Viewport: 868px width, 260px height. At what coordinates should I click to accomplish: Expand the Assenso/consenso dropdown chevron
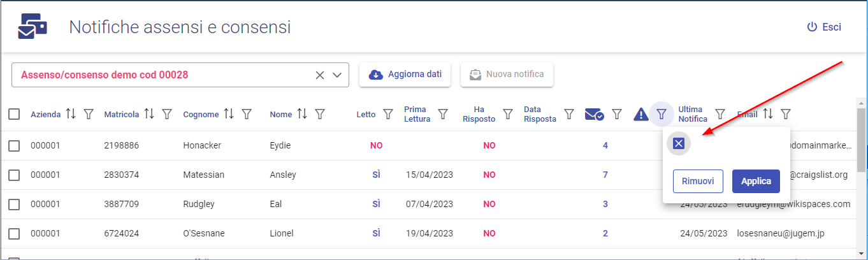pos(338,75)
